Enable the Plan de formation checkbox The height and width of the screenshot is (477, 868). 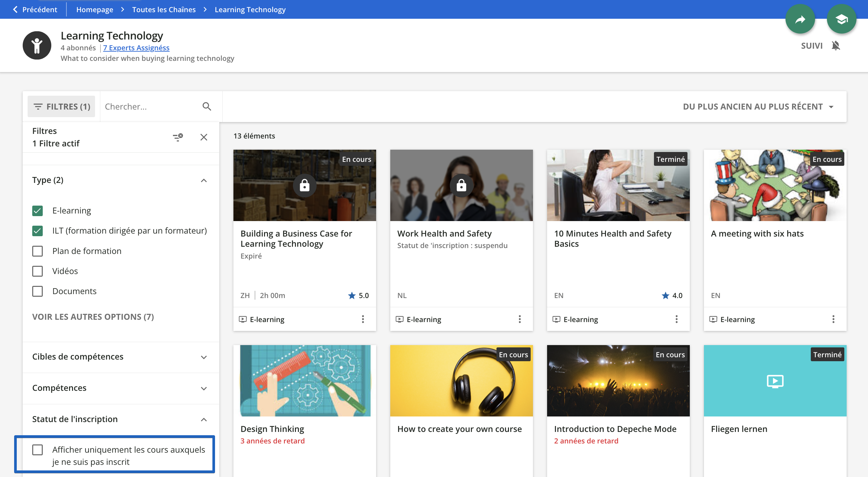click(37, 251)
